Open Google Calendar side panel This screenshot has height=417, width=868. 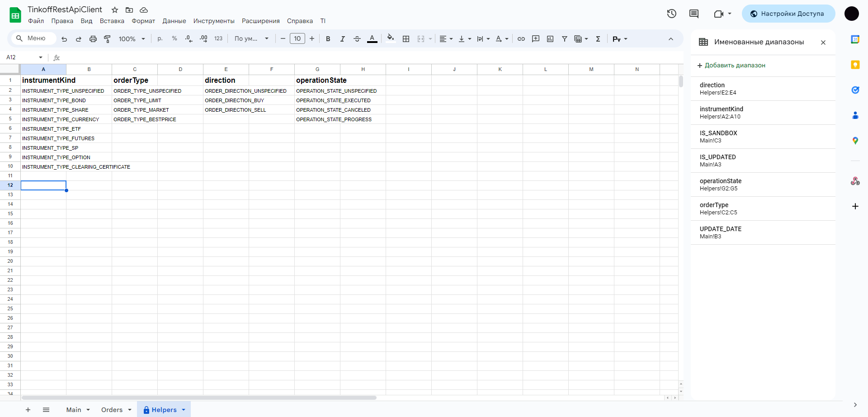point(855,39)
